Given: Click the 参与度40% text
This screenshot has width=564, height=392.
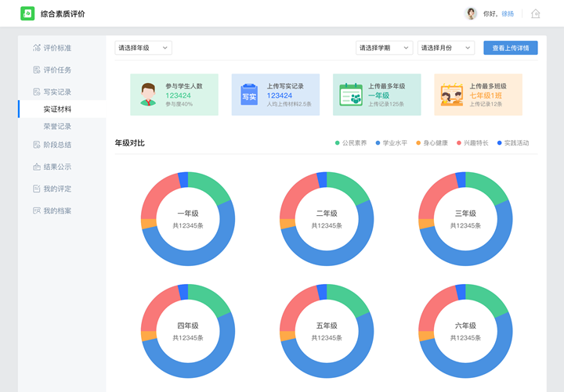Looking at the screenshot, I should pyautogui.click(x=179, y=104).
